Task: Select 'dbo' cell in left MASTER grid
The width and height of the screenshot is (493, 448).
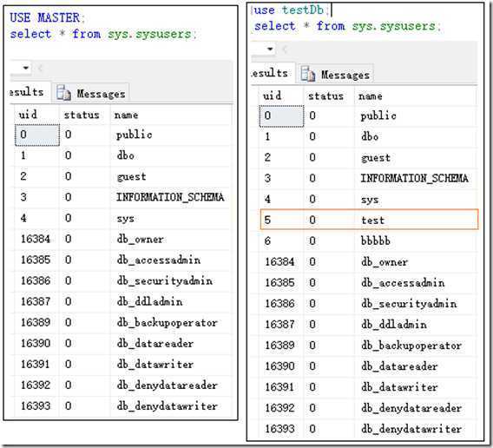Action: (171, 155)
